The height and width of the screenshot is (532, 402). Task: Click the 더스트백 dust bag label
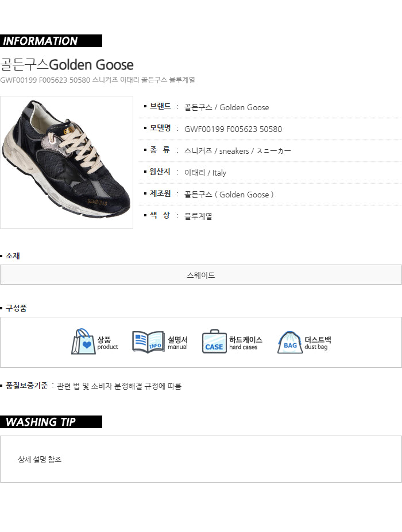click(318, 343)
